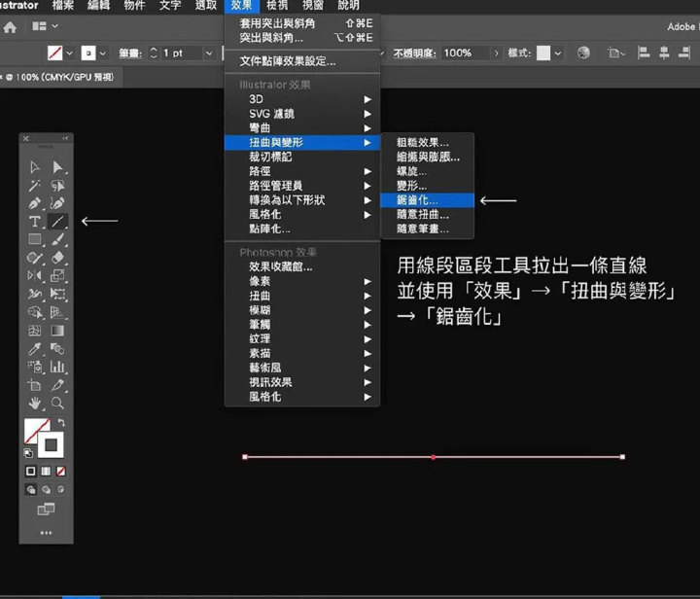Enable Draw Inside mode
Image resolution: width=700 pixels, height=599 pixels.
60,490
